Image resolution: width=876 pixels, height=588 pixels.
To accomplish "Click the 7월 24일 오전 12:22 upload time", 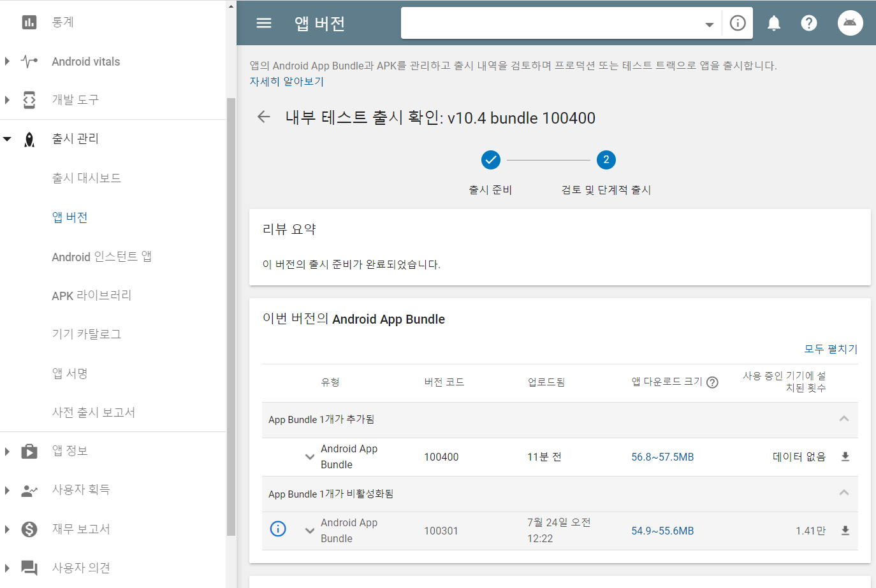I will tap(559, 530).
